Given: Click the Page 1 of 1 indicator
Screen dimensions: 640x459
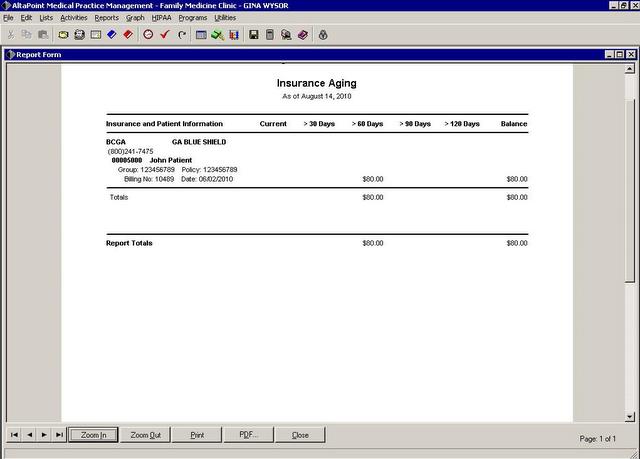Looking at the screenshot, I should [598, 439].
